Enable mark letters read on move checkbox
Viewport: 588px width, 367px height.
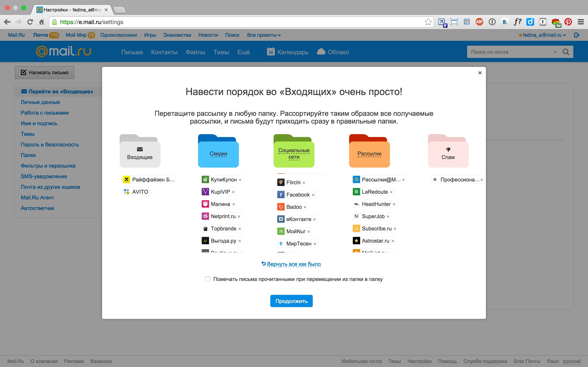click(x=208, y=279)
